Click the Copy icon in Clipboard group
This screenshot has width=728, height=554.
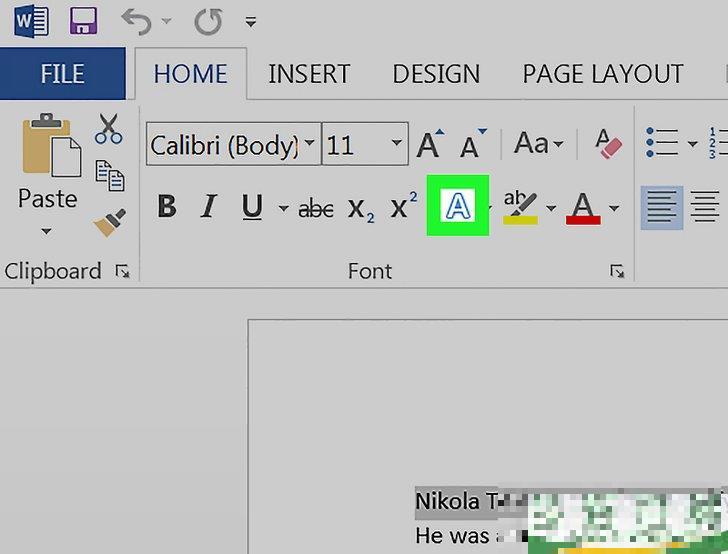[109, 175]
